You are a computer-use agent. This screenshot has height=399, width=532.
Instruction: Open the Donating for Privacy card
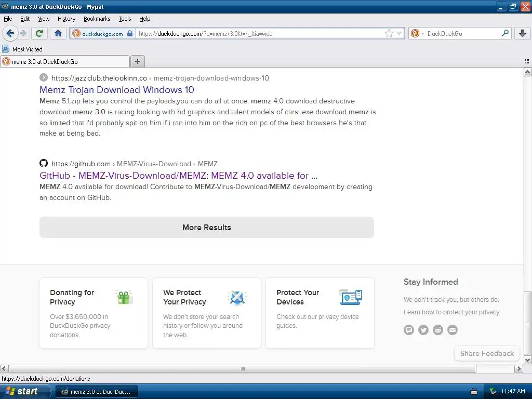pos(94,313)
